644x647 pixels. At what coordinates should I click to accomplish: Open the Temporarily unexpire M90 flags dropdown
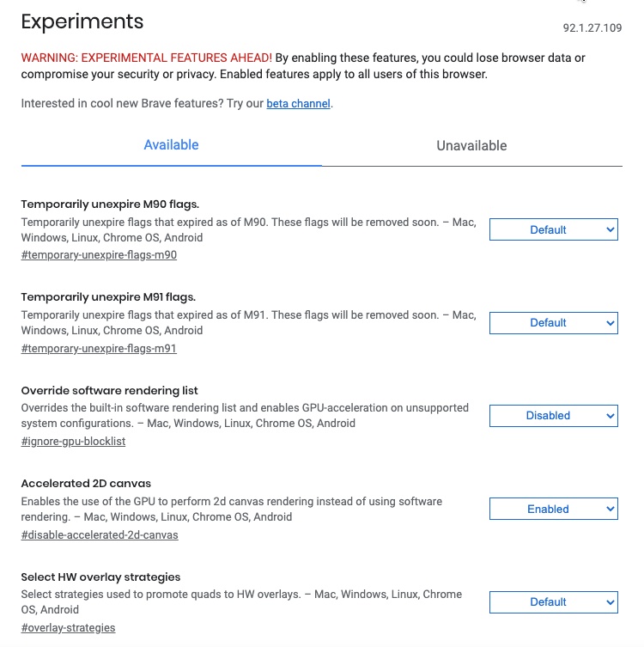(553, 229)
